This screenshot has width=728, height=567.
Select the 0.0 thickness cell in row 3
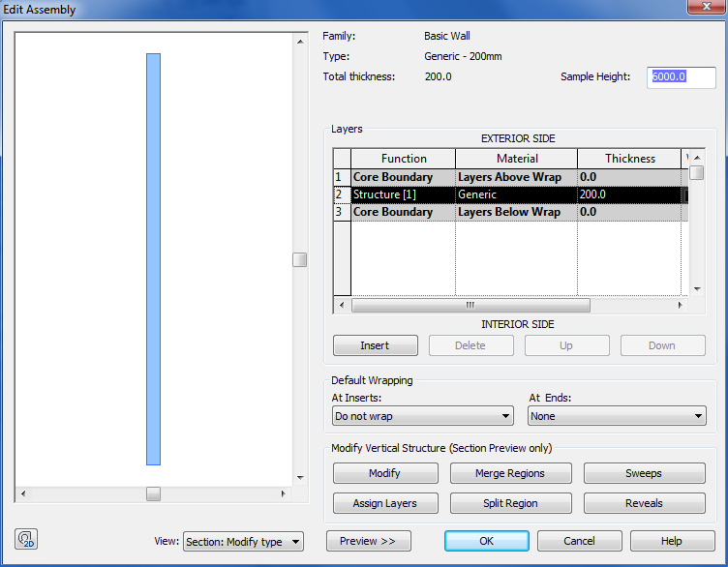coord(629,212)
